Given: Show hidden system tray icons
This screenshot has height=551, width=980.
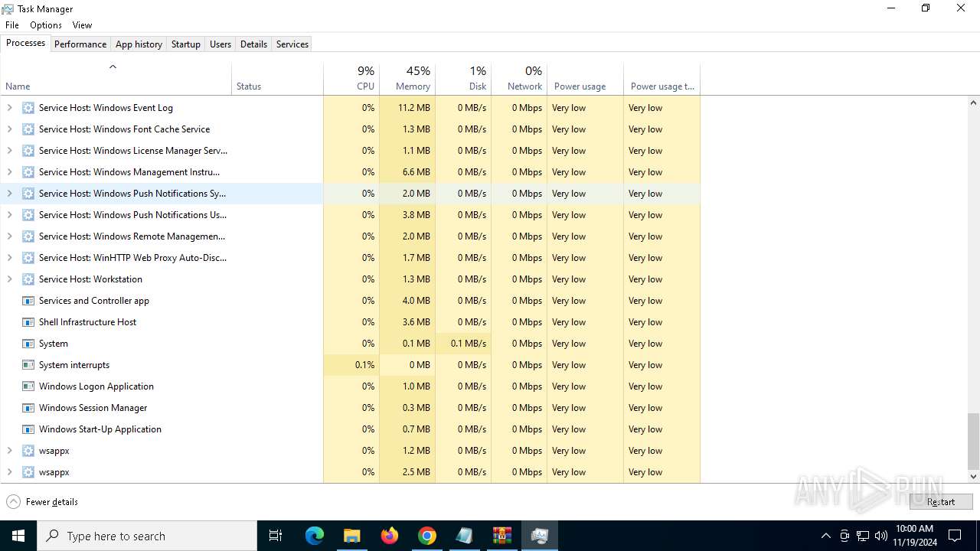Looking at the screenshot, I should pos(825,536).
